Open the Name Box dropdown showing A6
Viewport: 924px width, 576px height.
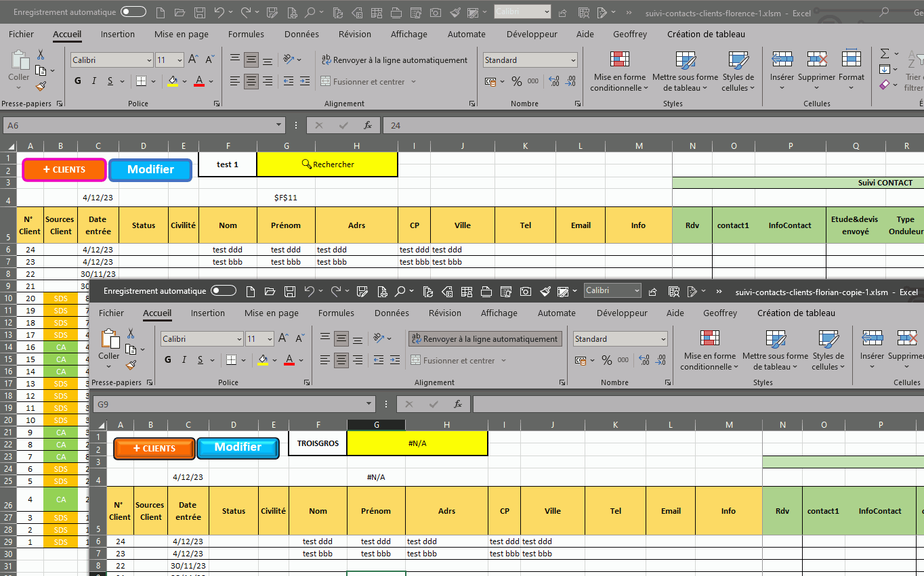[280, 125]
